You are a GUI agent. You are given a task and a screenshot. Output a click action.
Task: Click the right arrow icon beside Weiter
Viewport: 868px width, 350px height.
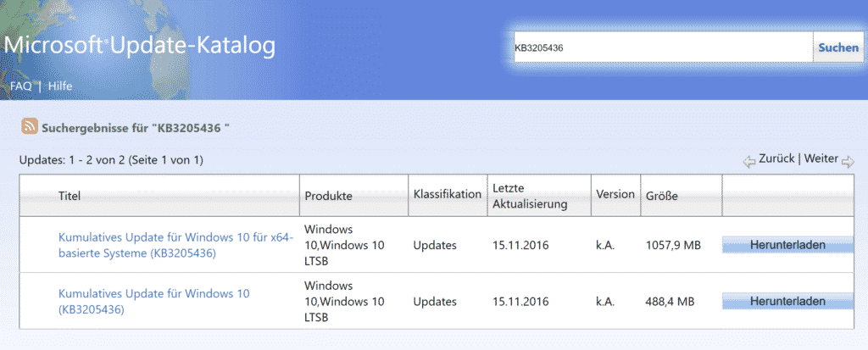pyautogui.click(x=848, y=162)
